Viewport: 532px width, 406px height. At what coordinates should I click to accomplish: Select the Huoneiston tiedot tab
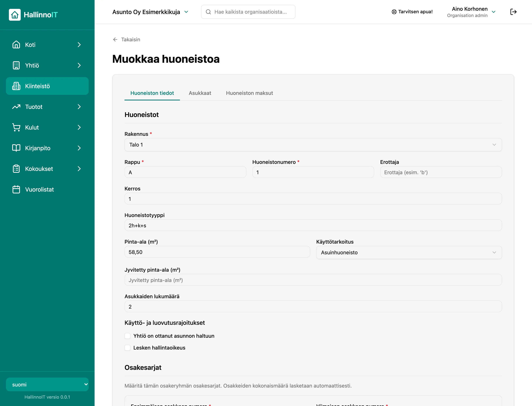click(x=152, y=93)
